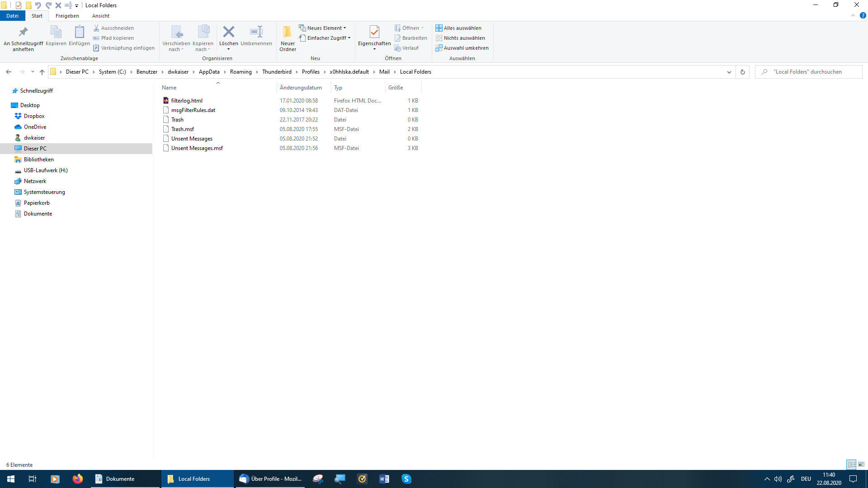Switch to large icons view layout

point(861,465)
